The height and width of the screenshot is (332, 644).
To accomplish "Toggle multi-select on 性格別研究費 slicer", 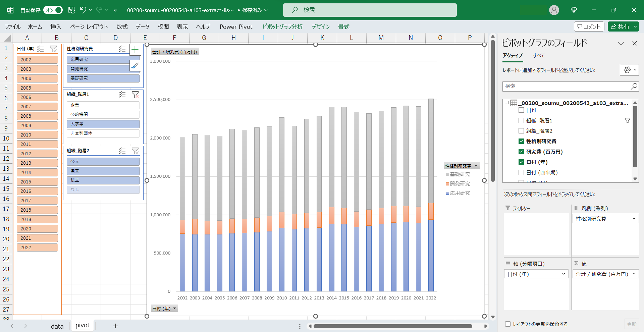I will 122,49.
